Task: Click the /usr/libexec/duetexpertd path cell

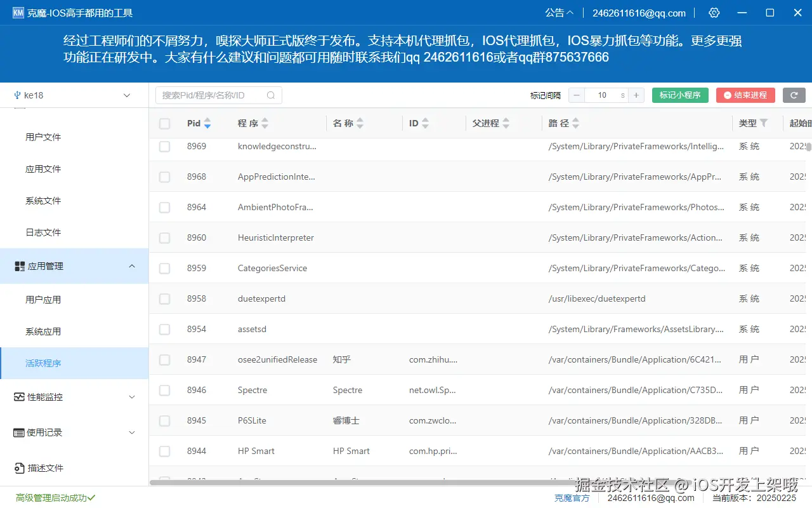Action: coord(597,298)
